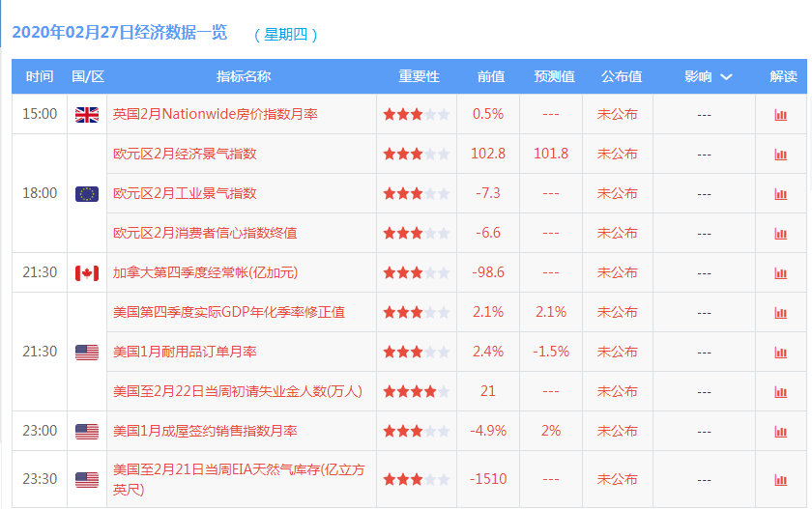Click the UK flag icon
Screen dimensions: 812x509
click(x=87, y=115)
